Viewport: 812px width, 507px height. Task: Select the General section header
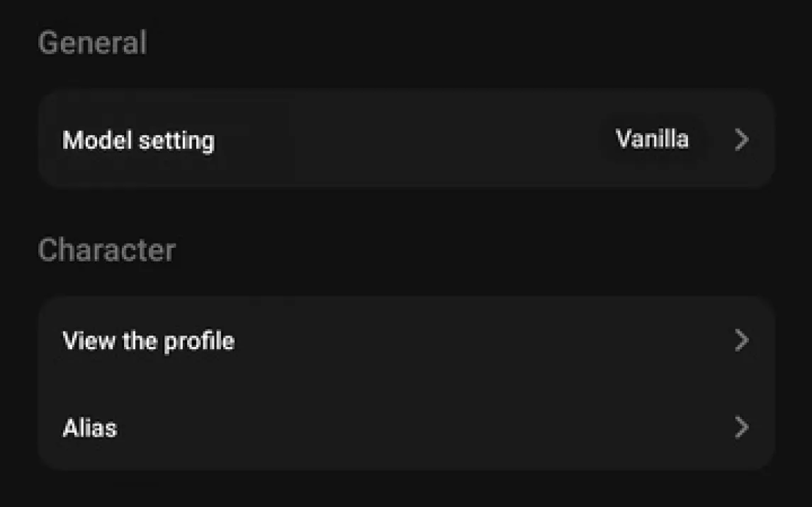coord(92,43)
